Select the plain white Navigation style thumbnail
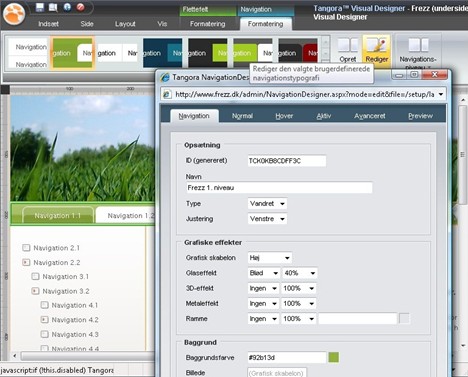Screen dimensions: 468x377 coord(28,53)
